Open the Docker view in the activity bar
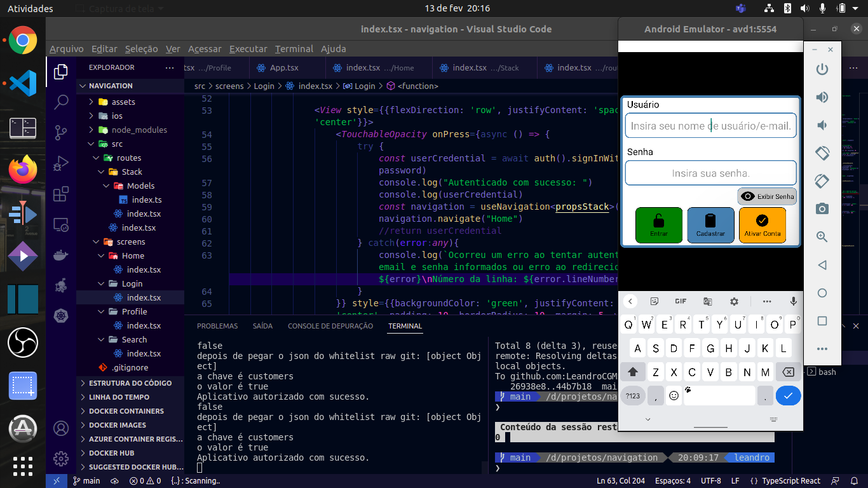This screenshot has height=488, width=868. click(x=61, y=255)
